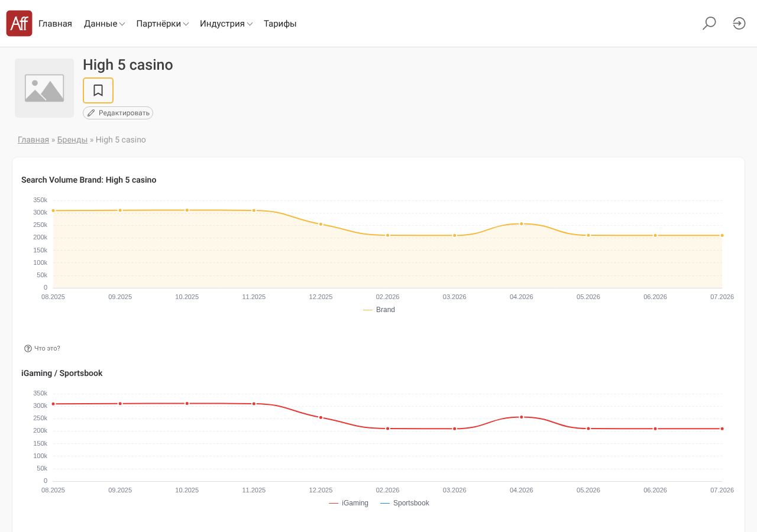Screen dimensions: 757x532
Task: Follow the Бренды breadcrumb link
Action: tap(72, 140)
